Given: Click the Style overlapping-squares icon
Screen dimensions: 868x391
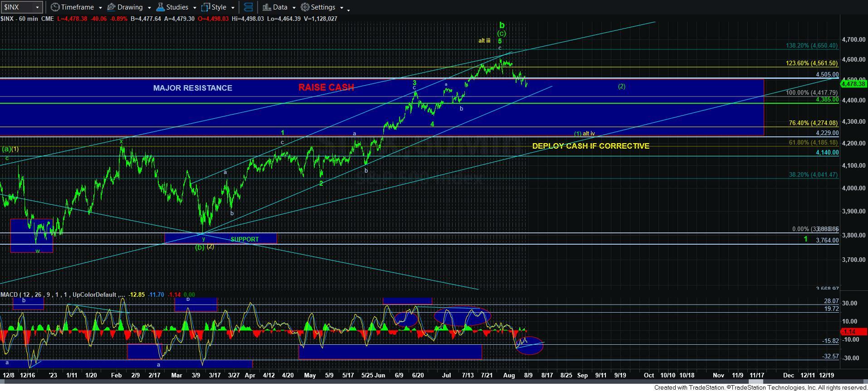Looking at the screenshot, I should [x=205, y=7].
